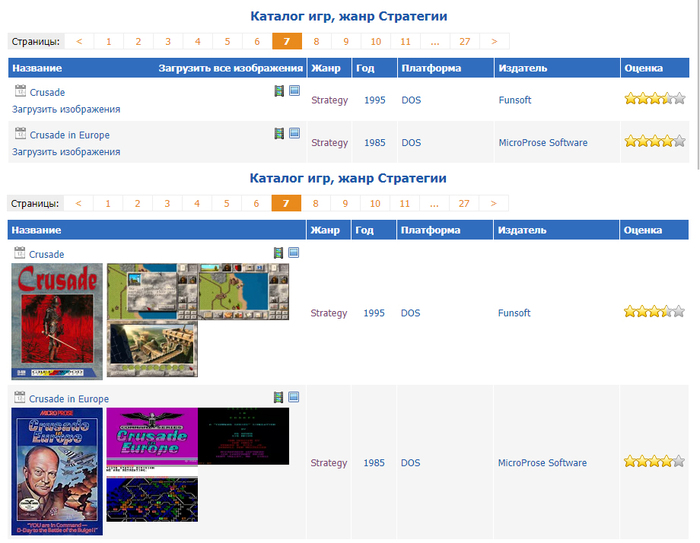
Task: Open Crusade in Europe link above its thumbnails
Action: [x=69, y=399]
